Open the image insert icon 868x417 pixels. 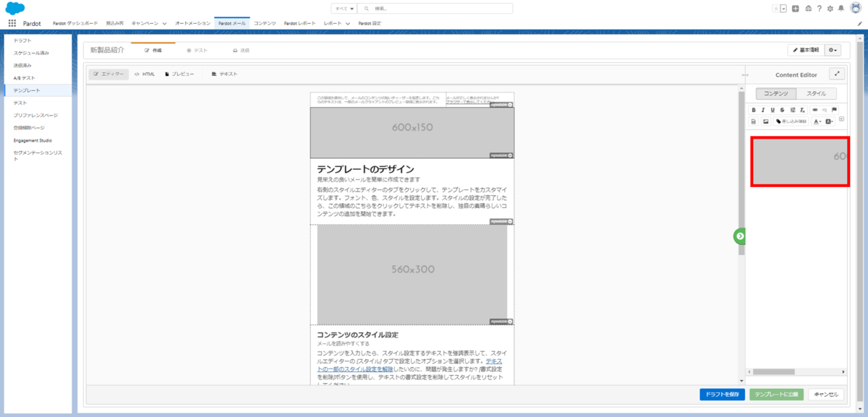click(765, 121)
